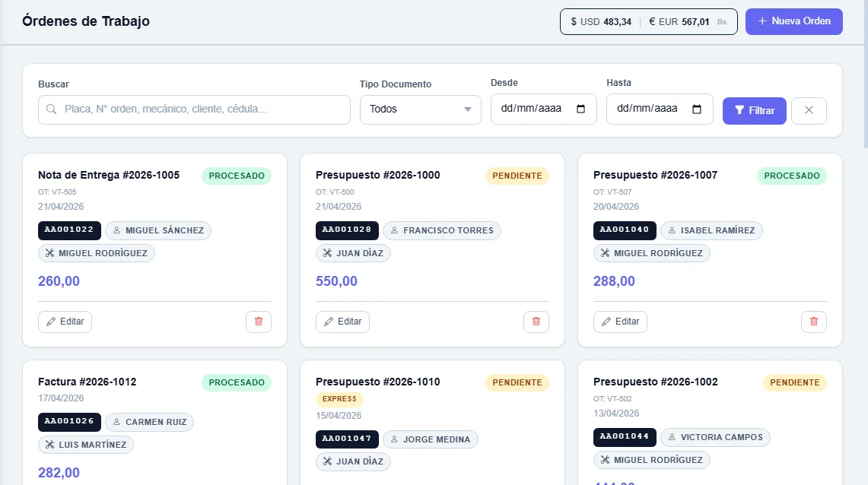
Task: Click the search magnifier icon
Action: point(52,109)
